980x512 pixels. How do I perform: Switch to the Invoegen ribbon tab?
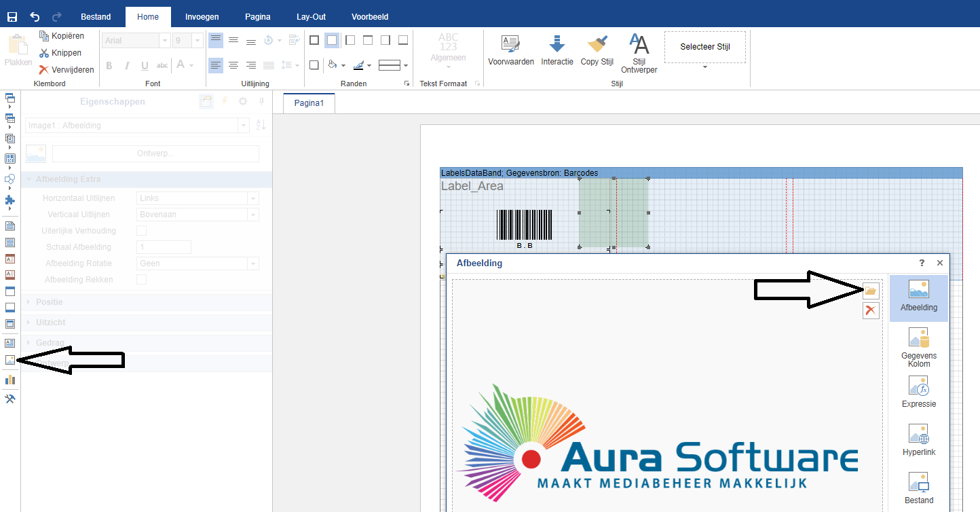coord(202,16)
